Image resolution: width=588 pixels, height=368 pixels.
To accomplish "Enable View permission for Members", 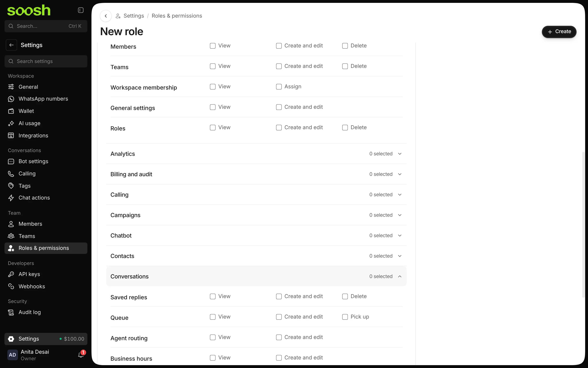I will click(213, 46).
